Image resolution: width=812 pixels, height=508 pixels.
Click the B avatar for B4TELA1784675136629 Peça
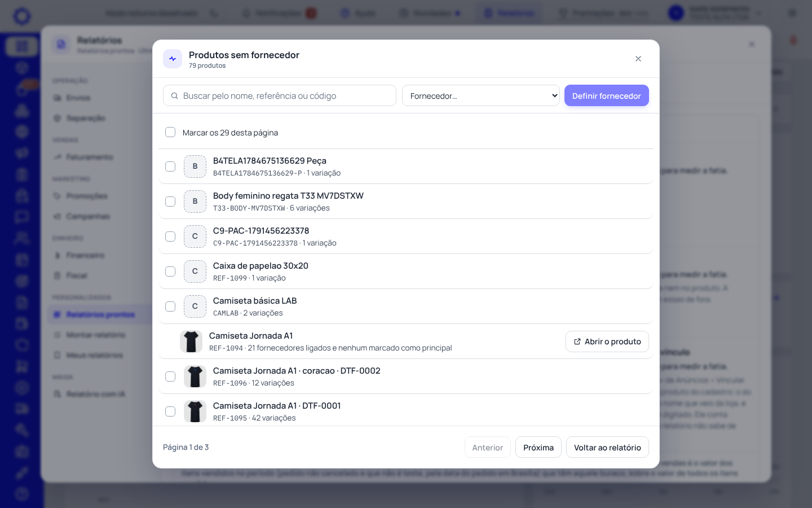coord(195,167)
